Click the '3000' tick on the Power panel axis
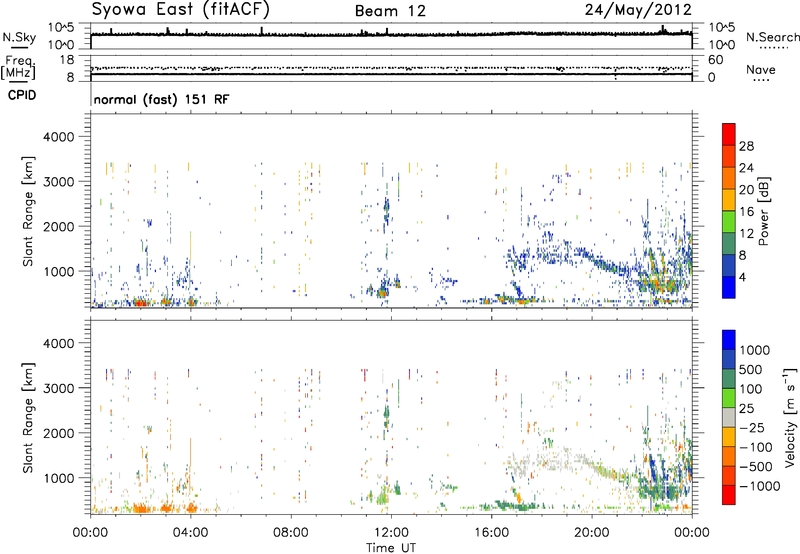 click(x=57, y=182)
